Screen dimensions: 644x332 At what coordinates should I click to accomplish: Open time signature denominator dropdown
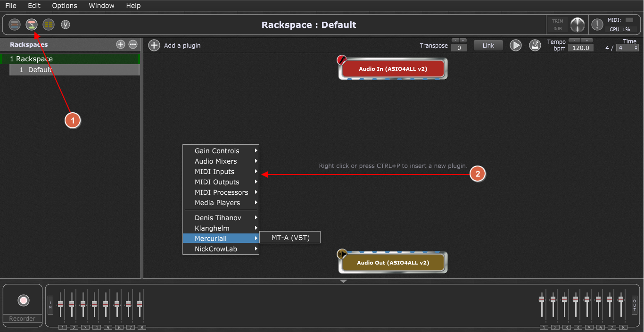coord(628,48)
